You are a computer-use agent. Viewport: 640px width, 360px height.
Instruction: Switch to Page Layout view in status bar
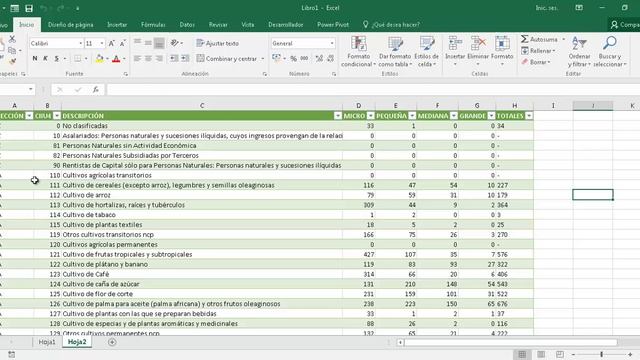click(x=541, y=354)
